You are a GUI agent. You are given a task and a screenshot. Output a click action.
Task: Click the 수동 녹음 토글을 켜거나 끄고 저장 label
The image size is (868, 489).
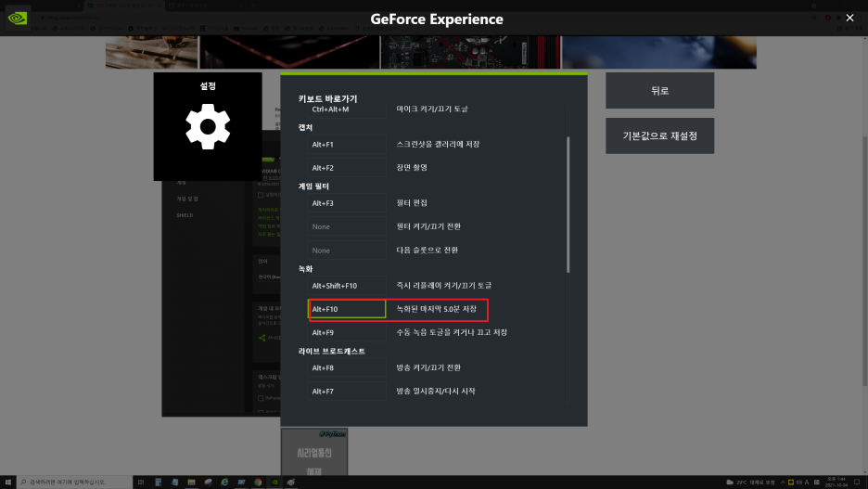pos(452,332)
